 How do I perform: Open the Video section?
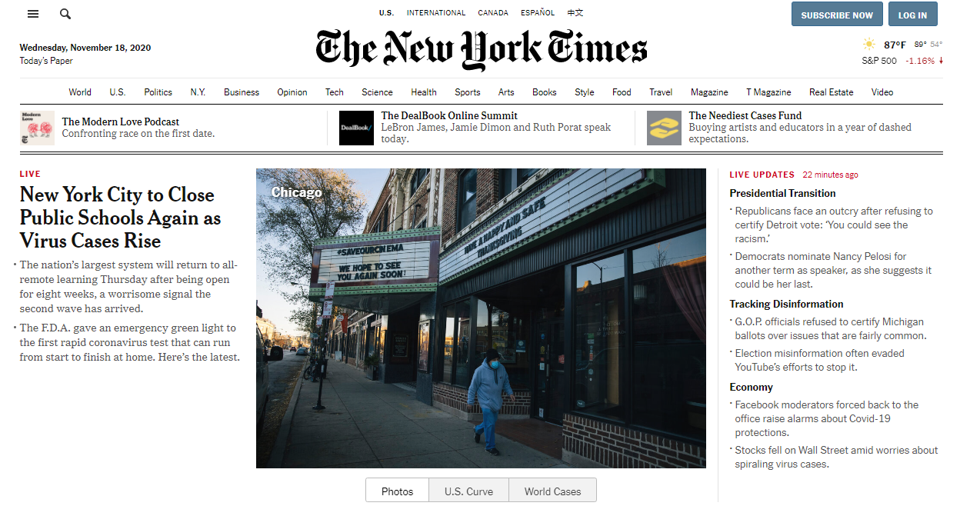(882, 92)
